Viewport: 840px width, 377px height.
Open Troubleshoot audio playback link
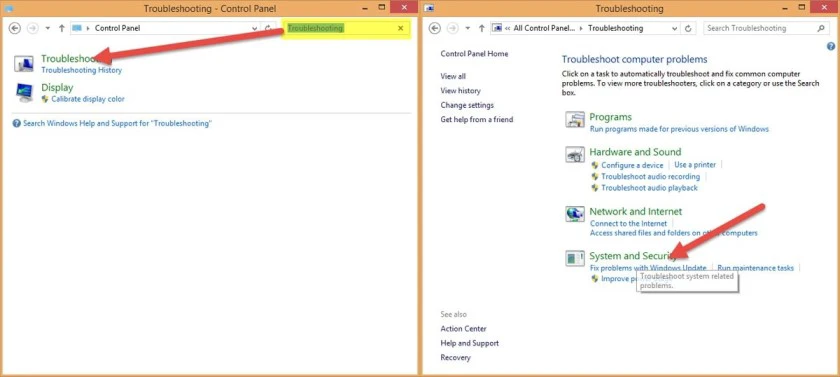tap(649, 188)
